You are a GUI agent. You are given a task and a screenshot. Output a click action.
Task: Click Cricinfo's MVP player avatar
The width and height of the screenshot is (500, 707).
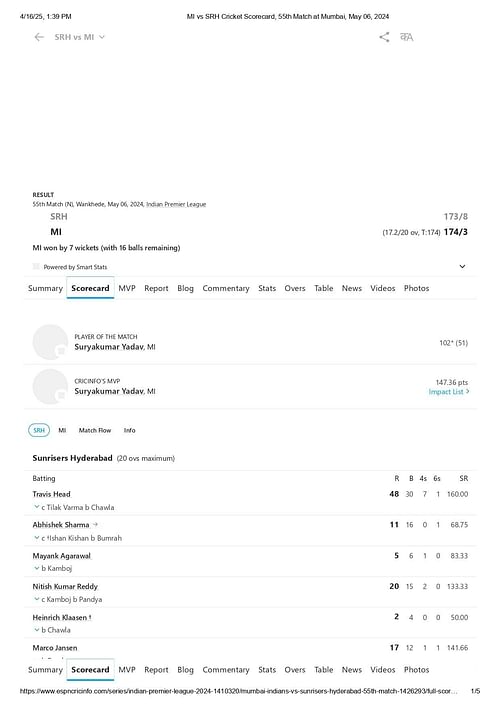pyautogui.click(x=50, y=386)
